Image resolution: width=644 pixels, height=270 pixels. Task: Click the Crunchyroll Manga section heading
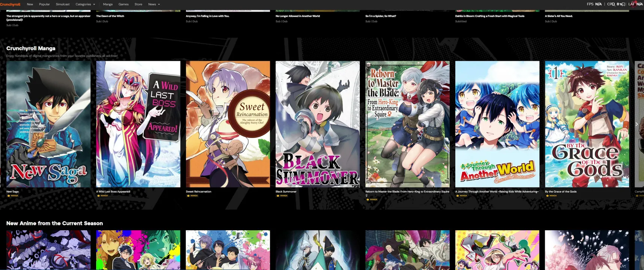click(x=31, y=48)
